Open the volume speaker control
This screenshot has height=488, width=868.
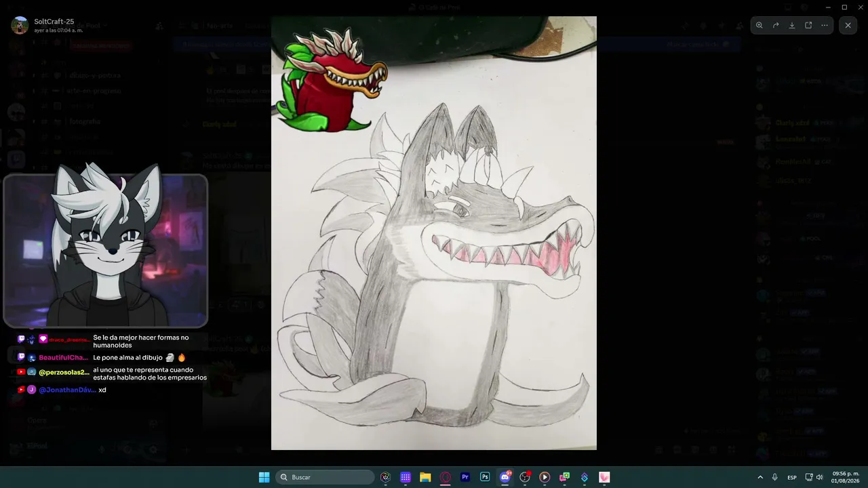tap(820, 477)
